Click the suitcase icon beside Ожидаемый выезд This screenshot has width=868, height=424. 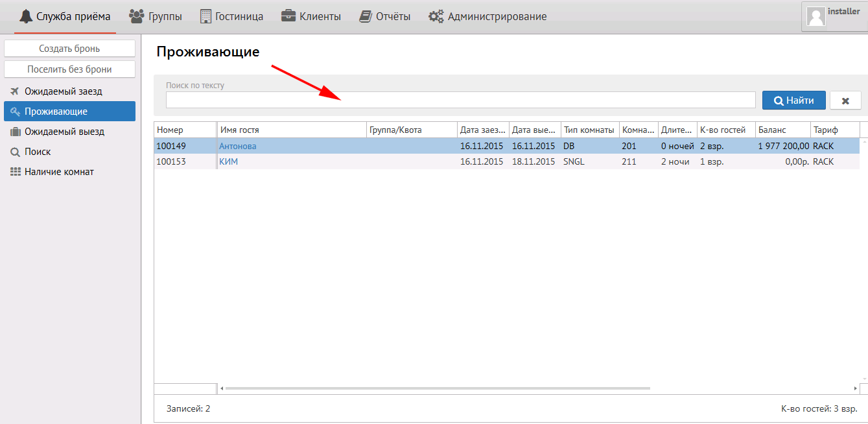(x=15, y=132)
